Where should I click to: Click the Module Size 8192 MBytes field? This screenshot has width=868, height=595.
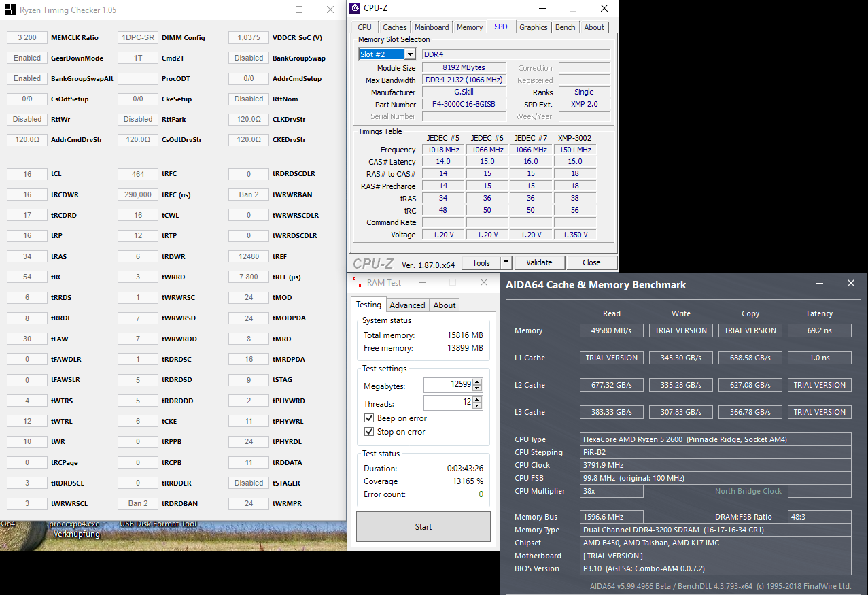point(464,68)
